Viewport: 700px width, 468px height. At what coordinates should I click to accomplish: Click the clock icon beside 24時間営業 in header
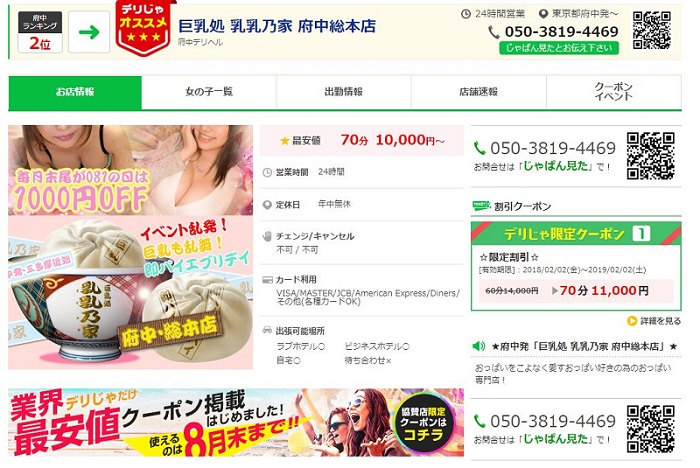click(x=465, y=14)
